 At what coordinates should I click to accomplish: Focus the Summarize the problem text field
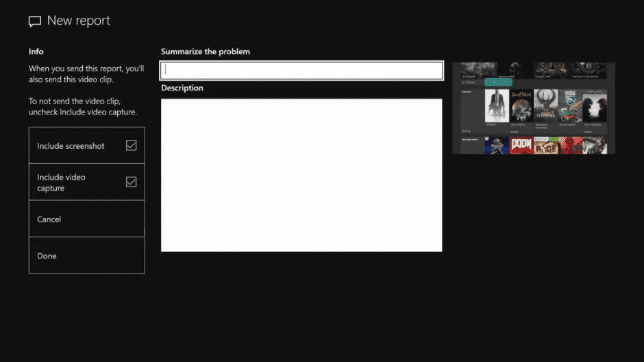pos(301,70)
